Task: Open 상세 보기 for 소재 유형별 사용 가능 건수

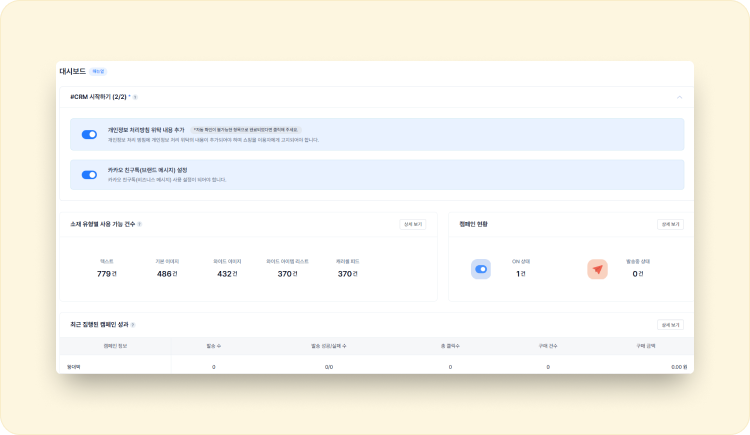Action: [x=412, y=224]
